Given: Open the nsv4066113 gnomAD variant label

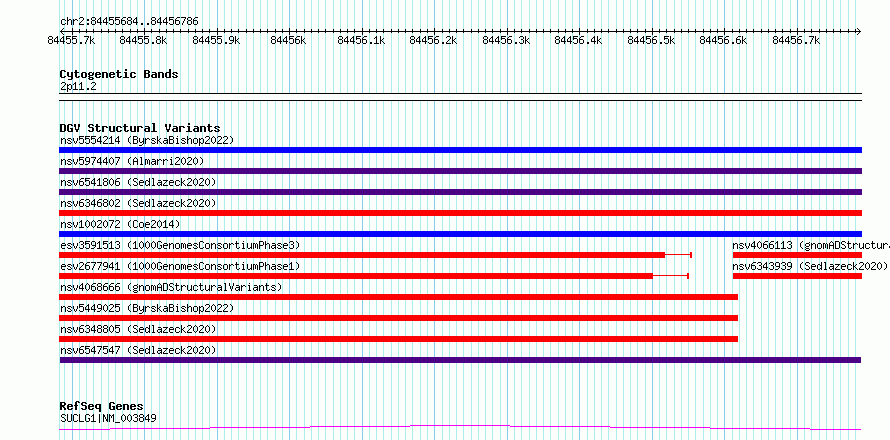Looking at the screenshot, I should click(811, 245).
